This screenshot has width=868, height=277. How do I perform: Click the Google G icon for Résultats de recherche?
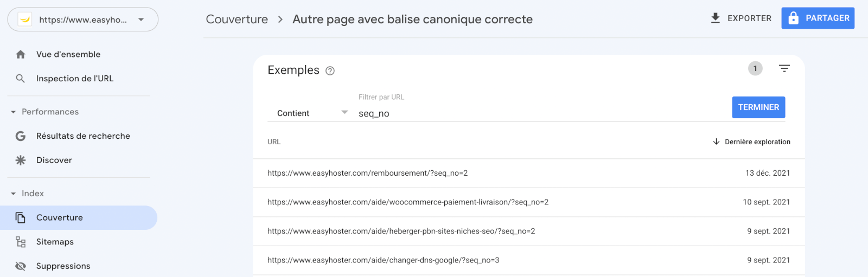click(x=21, y=136)
